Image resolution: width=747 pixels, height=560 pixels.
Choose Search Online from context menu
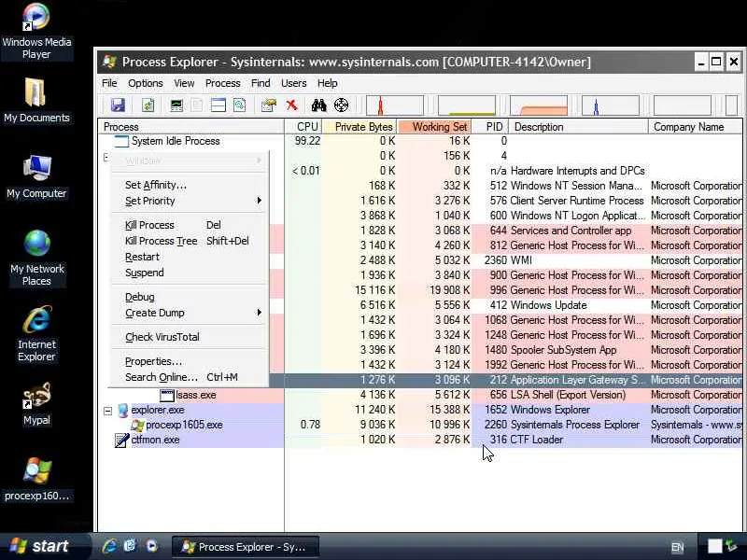pyautogui.click(x=190, y=377)
